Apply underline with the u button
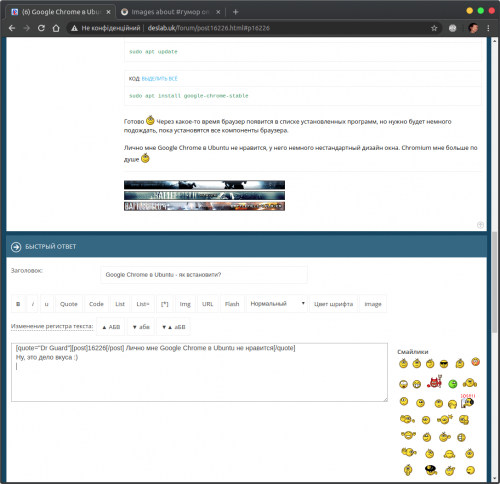 point(47,304)
